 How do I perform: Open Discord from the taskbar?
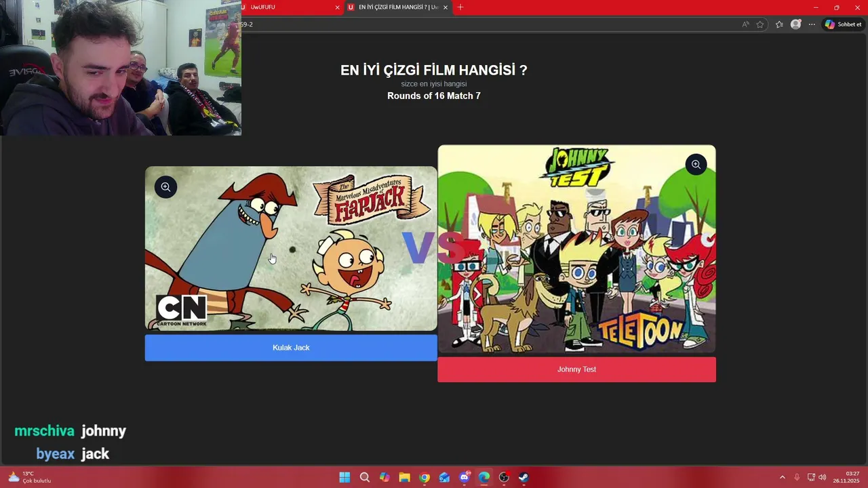point(464,477)
